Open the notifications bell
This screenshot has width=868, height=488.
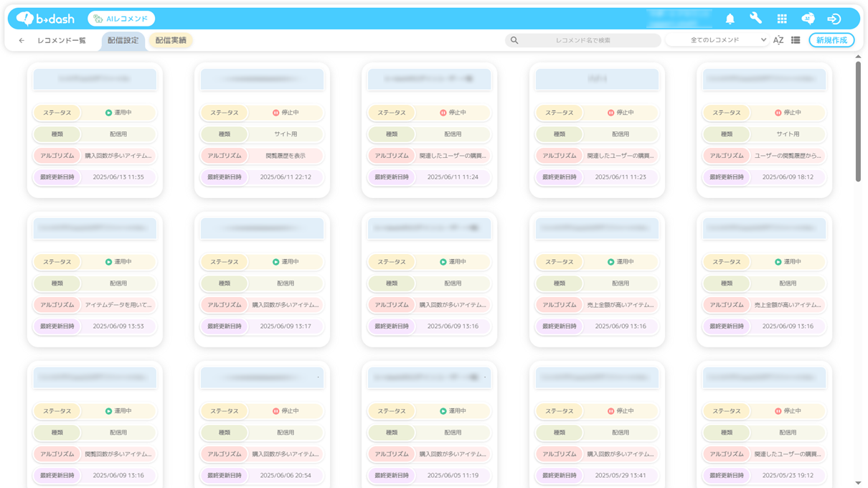pos(730,19)
